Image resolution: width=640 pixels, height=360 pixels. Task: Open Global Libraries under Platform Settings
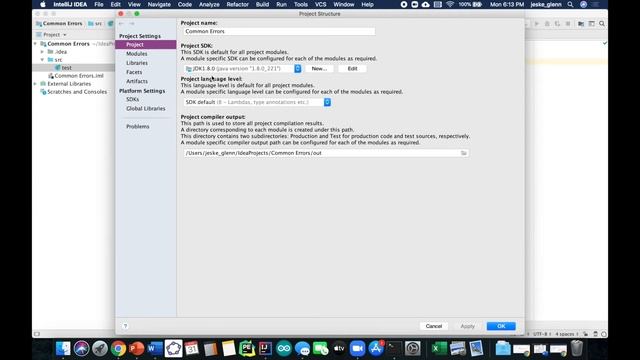click(x=145, y=109)
